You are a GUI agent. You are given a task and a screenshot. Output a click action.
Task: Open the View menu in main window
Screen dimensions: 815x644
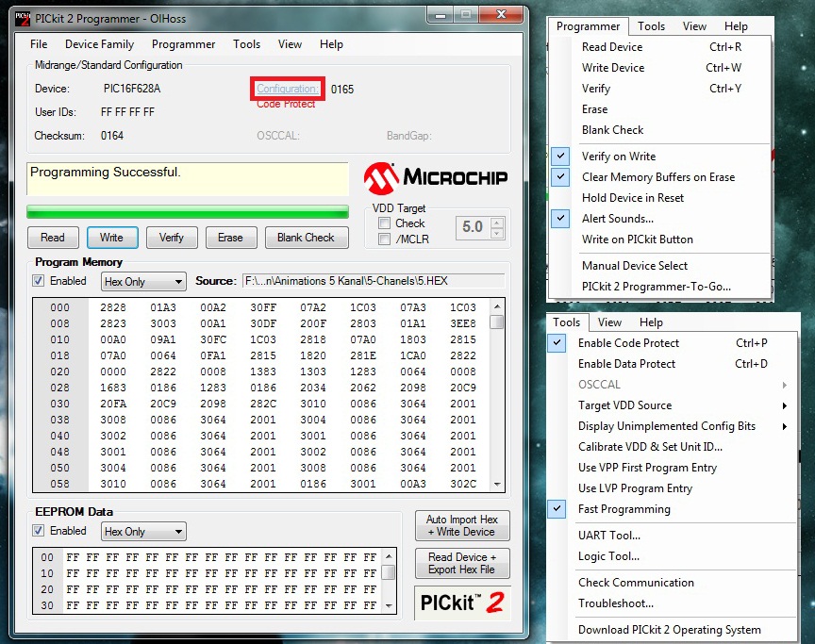coord(290,44)
